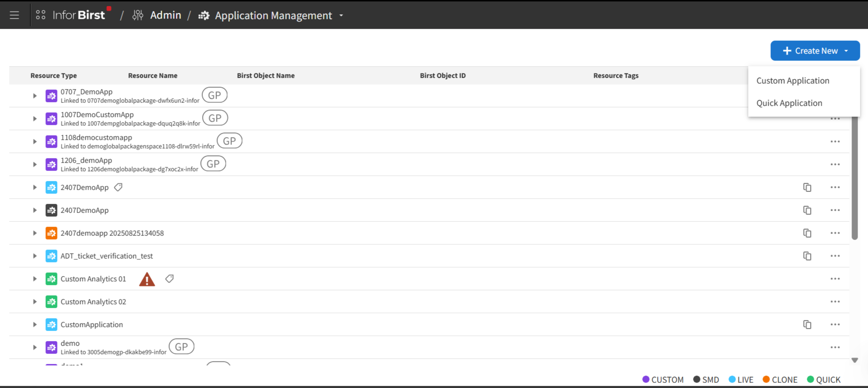868x388 pixels.
Task: Click the Infor Birst app grid icon
Action: pyautogui.click(x=41, y=15)
